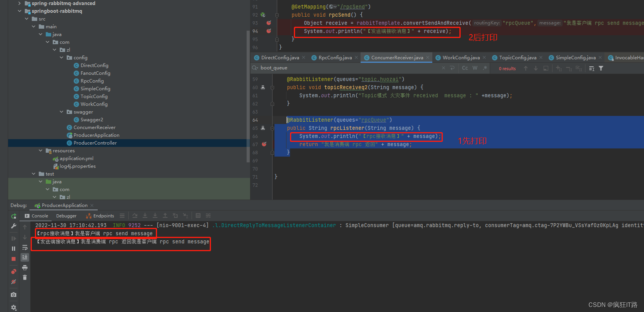The width and height of the screenshot is (644, 312).
Task: Open the Console tab
Action: pos(36,216)
